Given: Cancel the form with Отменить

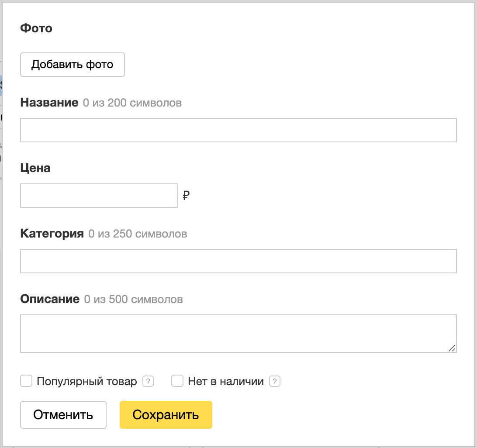Looking at the screenshot, I should [x=63, y=415].
